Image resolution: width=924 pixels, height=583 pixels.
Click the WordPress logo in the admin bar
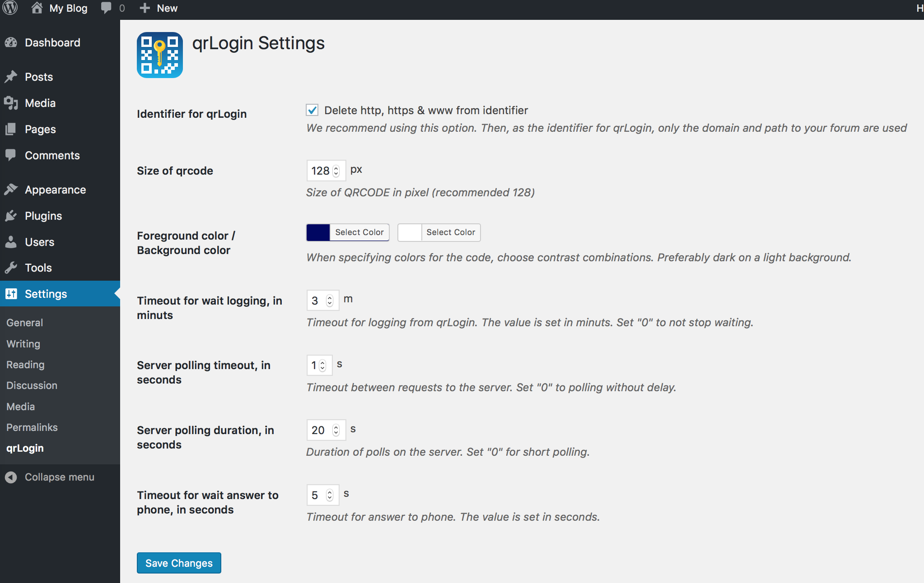coord(10,8)
